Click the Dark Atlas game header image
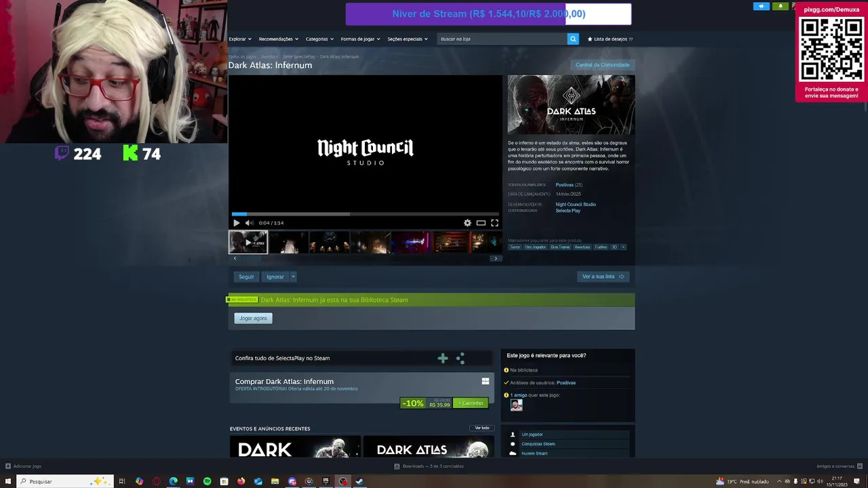The height and width of the screenshot is (488, 868). coord(572,104)
